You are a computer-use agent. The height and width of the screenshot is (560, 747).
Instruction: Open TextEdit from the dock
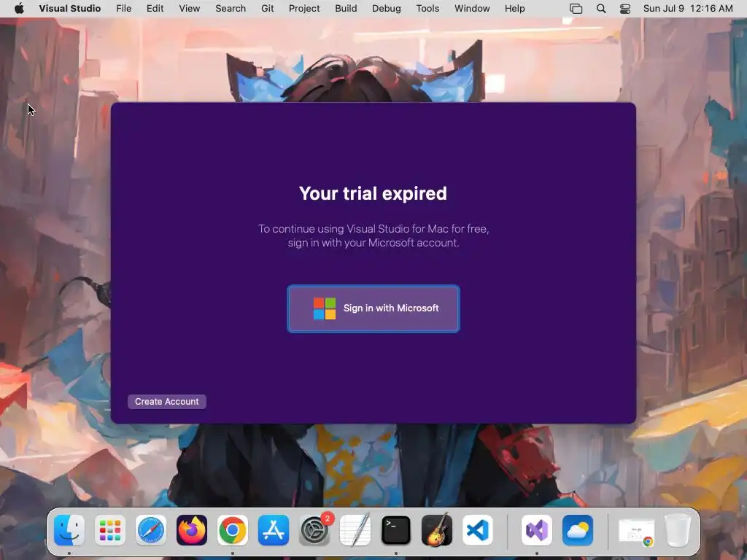[x=355, y=530]
